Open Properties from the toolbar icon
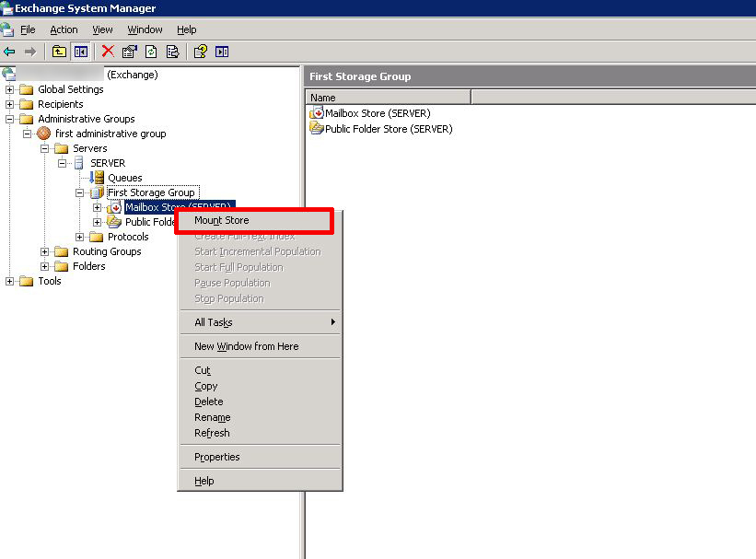Screen dimensions: 756x559 (129, 52)
